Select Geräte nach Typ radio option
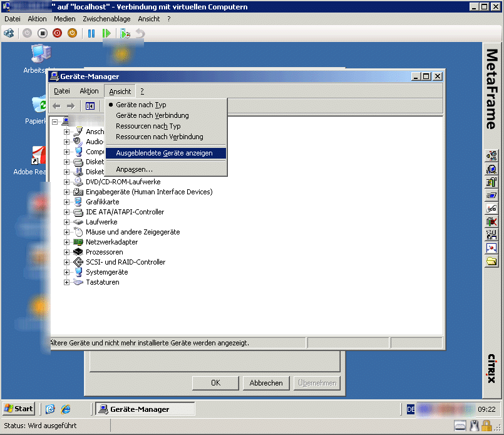 coord(166,105)
